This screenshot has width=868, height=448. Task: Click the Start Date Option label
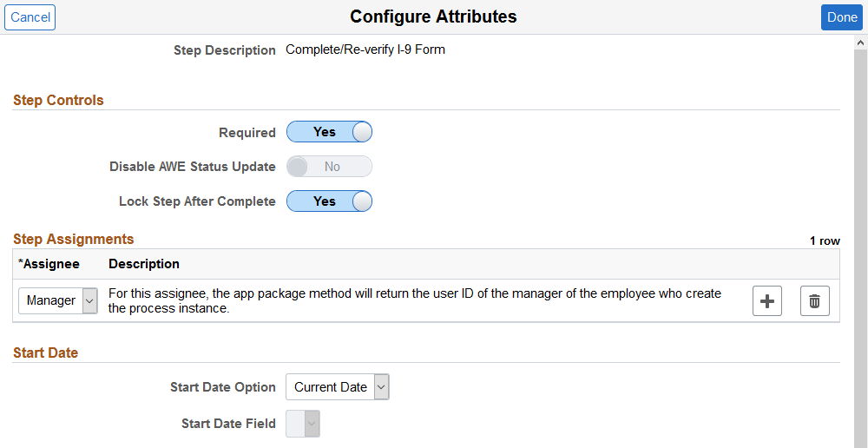(x=223, y=387)
